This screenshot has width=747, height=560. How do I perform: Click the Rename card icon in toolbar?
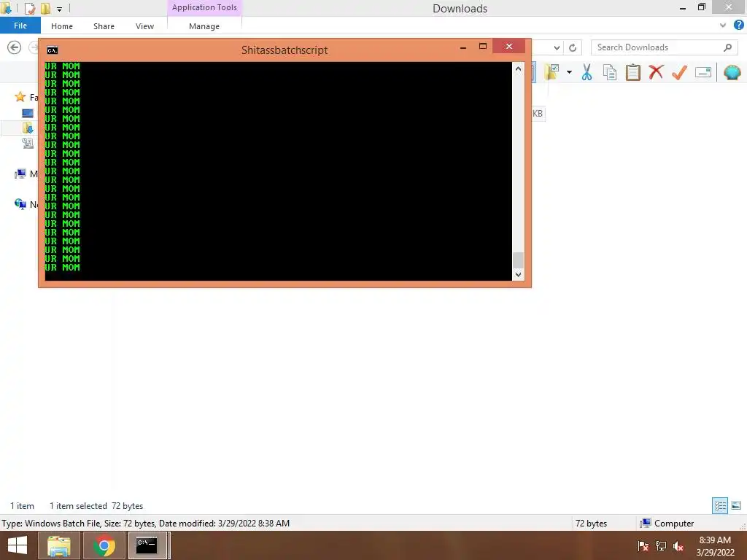click(x=703, y=72)
